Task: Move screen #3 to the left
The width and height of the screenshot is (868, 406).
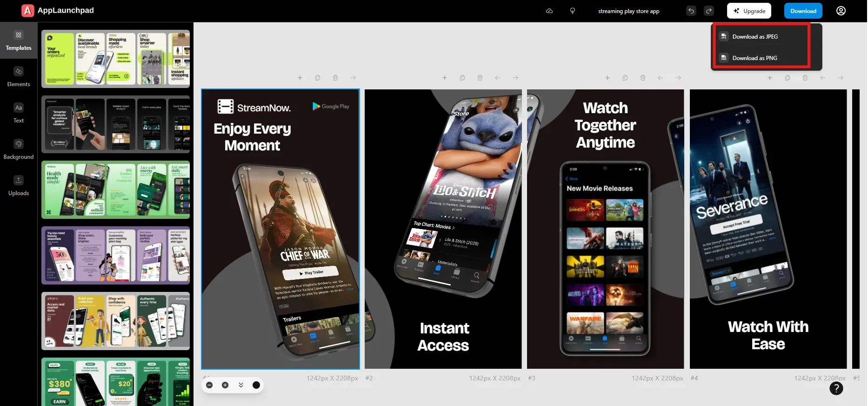Action: (x=661, y=78)
